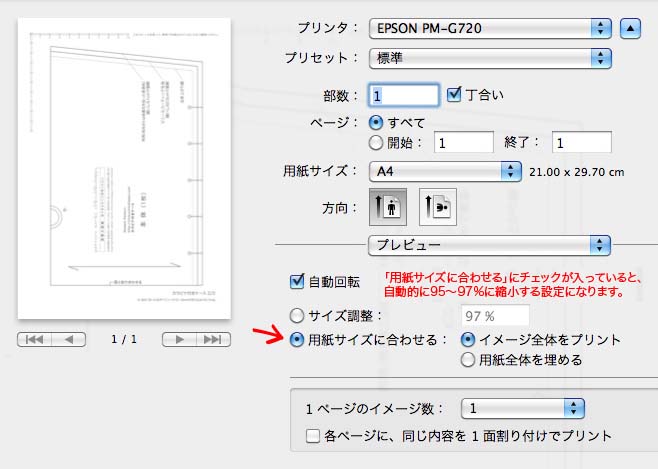Click the 部数 copies input field
658x469 pixels.
pos(404,95)
